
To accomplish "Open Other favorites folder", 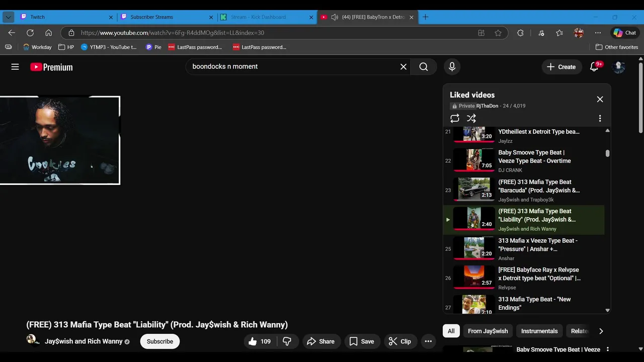I will click(x=617, y=47).
